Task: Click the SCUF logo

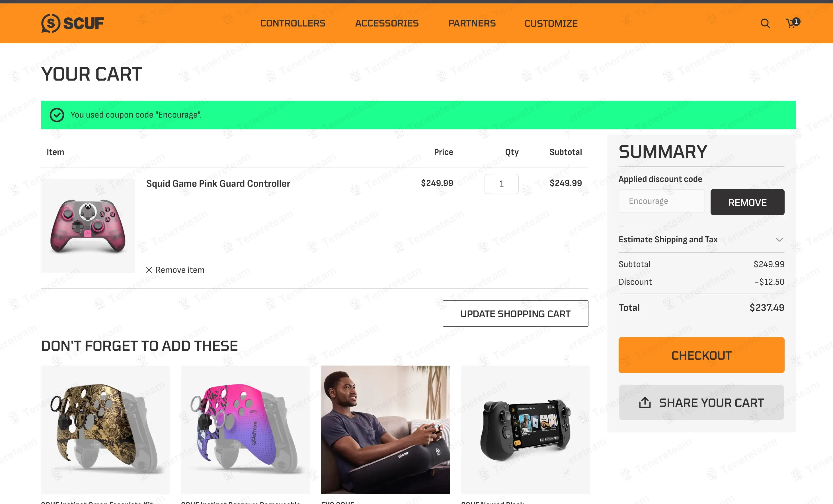Action: click(72, 23)
